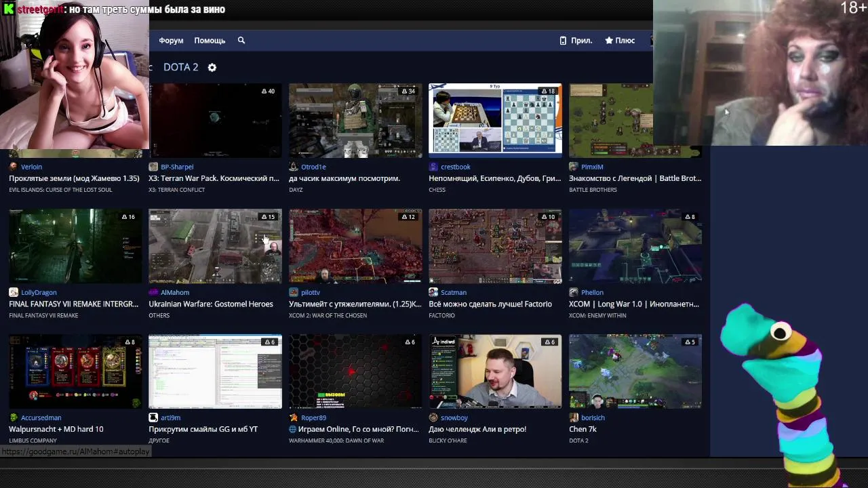Open title Ukrainian Warfare: Gostomel Heroes
Screen dimensions: 868x488
[x=211, y=304]
